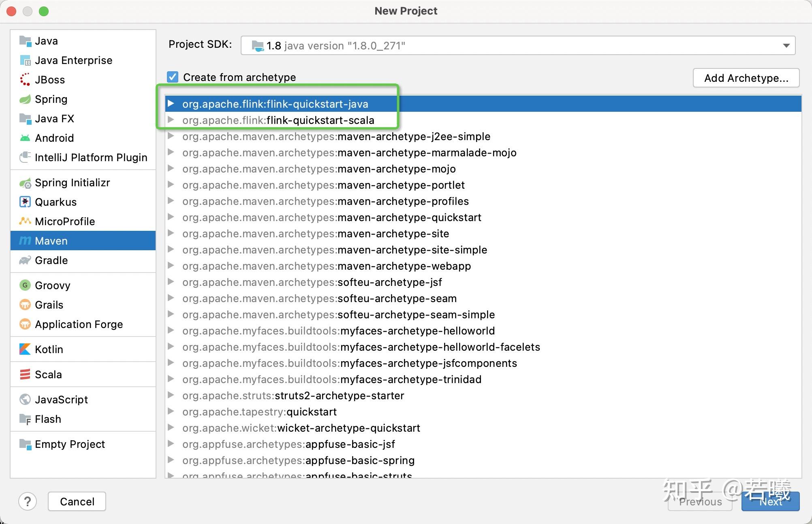This screenshot has width=812, height=524.
Task: Click the Next button
Action: point(770,502)
